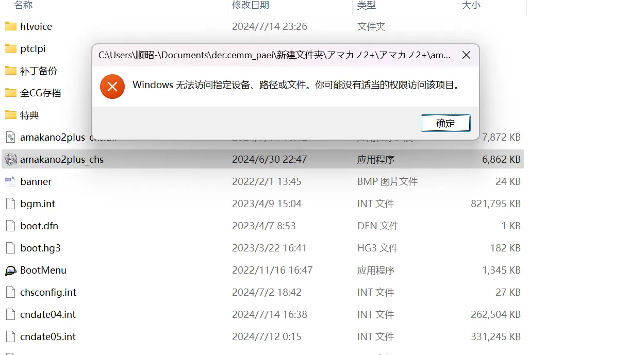This screenshot has height=355, width=644.
Task: Sort by the 类型 column header
Action: [367, 5]
